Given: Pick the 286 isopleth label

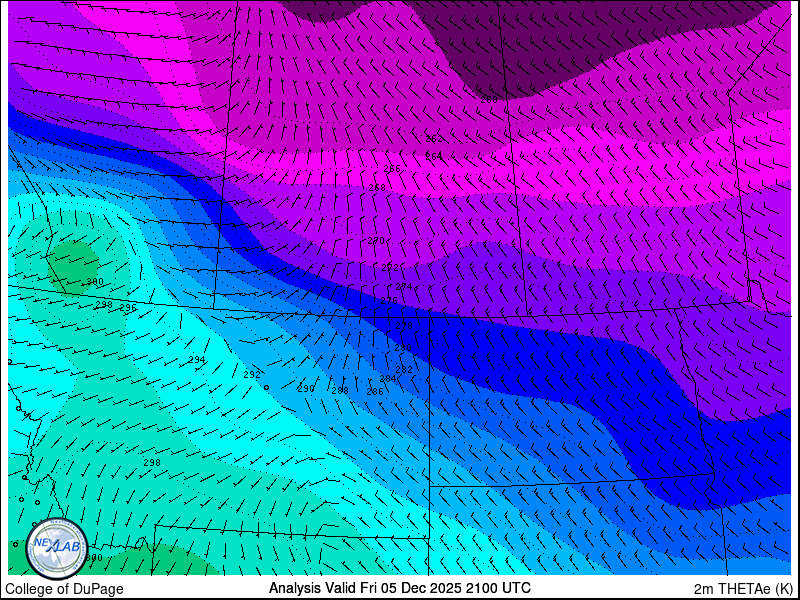Looking at the screenshot, I should tap(375, 392).
